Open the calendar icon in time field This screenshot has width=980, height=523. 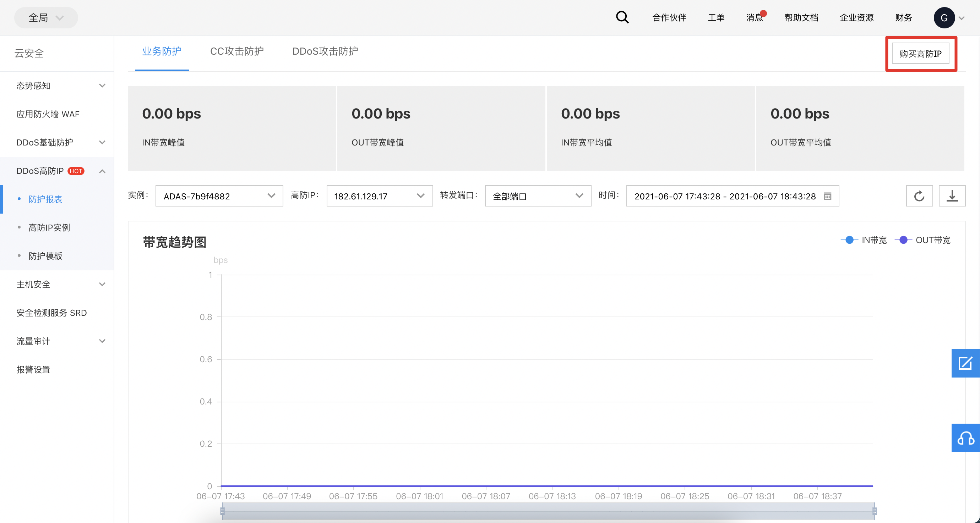tap(827, 197)
